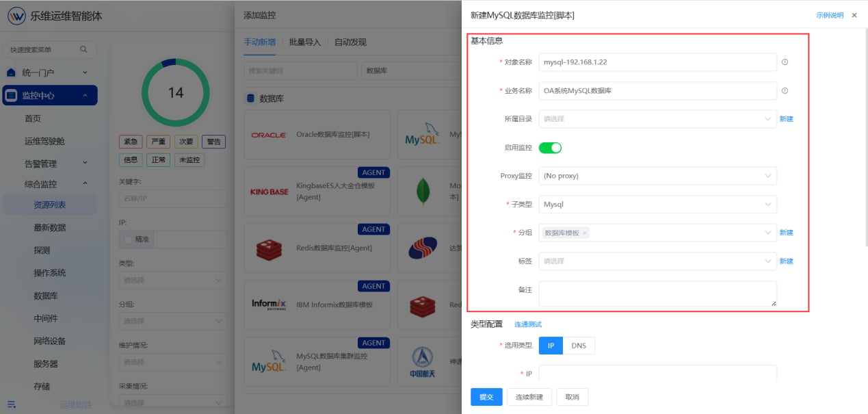Select DNS as 选用类型

(x=579, y=346)
